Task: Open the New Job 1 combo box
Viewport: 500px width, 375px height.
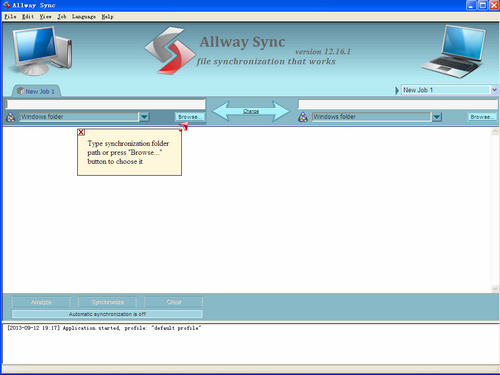Action: pos(450,90)
